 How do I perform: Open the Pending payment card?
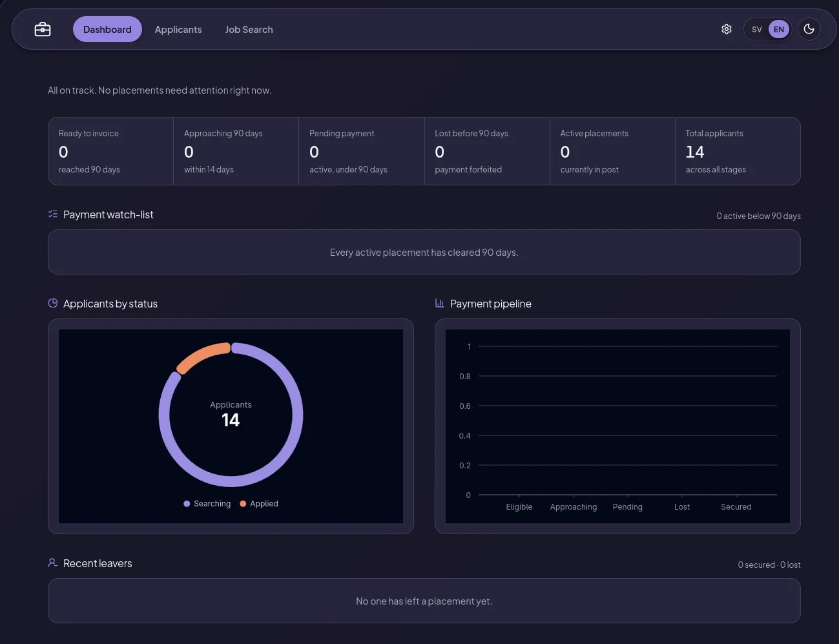pos(362,151)
